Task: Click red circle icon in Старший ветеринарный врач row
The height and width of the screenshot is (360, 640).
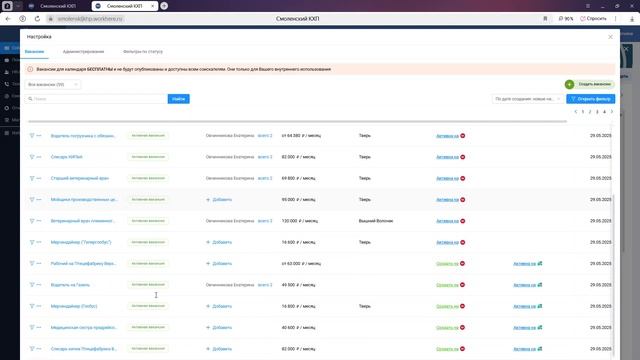Action: [x=463, y=178]
